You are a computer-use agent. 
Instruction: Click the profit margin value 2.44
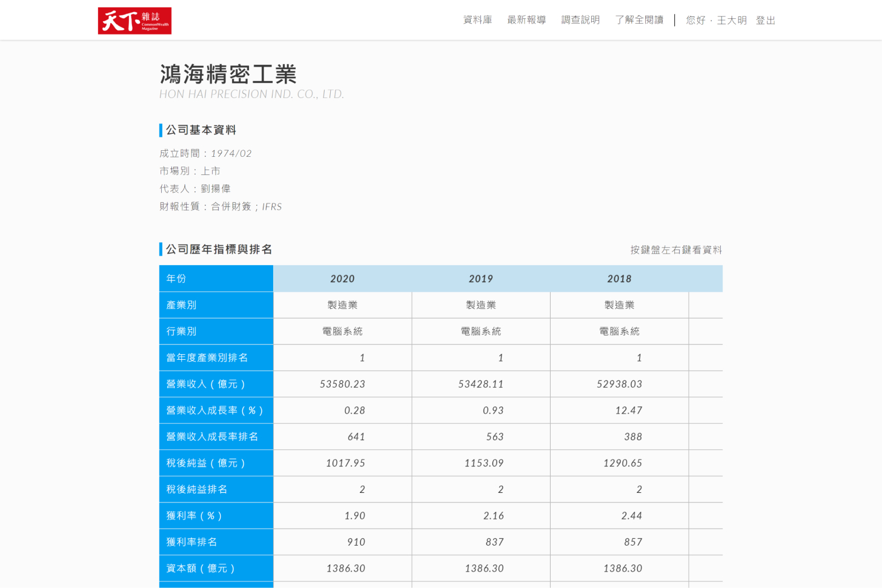pyautogui.click(x=632, y=516)
